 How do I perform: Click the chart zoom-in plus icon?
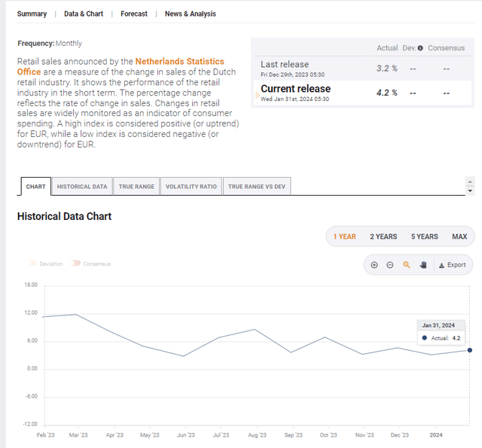[x=374, y=265]
